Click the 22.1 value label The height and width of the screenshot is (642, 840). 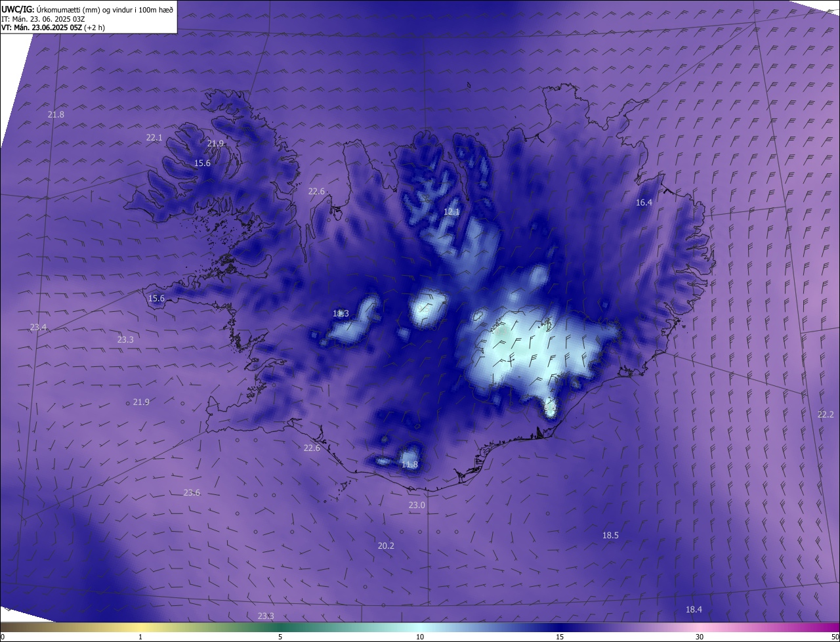pyautogui.click(x=154, y=138)
